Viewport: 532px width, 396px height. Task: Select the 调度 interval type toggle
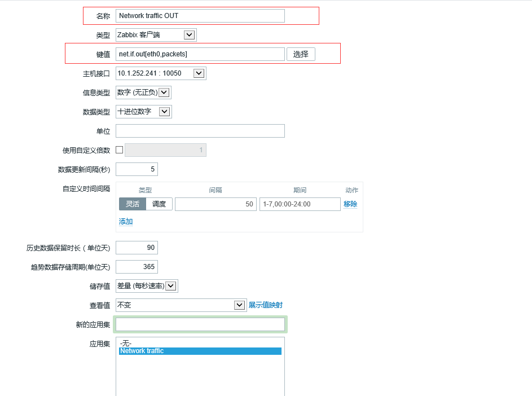click(x=159, y=204)
